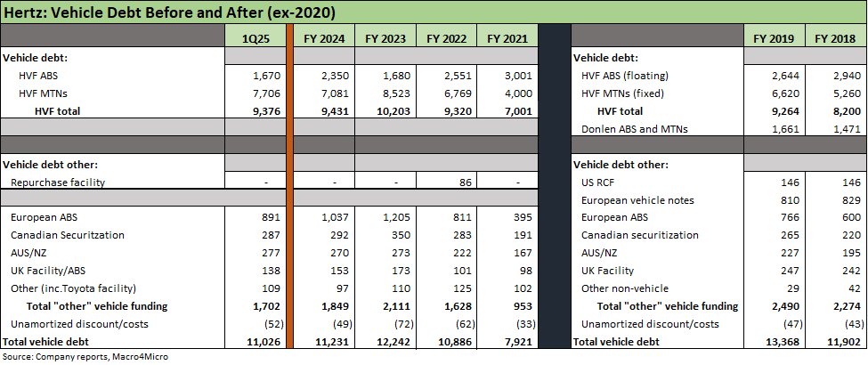Image resolution: width=868 pixels, height=365 pixels.
Task: Click Total vehicle debt 1Q25 value 11,026
Action: point(266,342)
